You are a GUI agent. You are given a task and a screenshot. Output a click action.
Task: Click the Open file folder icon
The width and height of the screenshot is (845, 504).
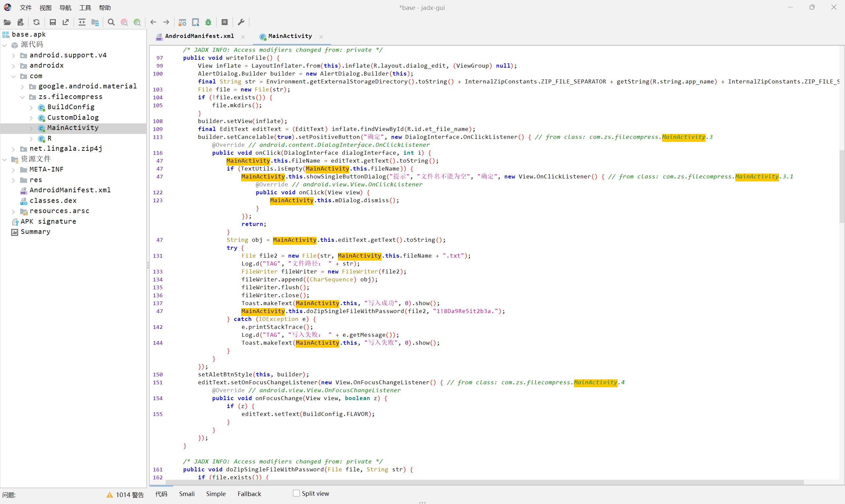7,22
